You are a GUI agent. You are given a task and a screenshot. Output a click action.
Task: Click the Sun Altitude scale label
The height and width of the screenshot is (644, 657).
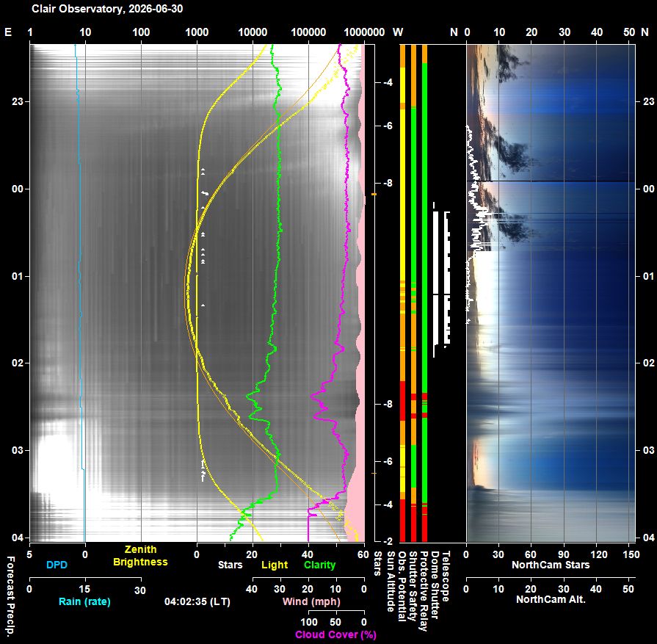[x=390, y=582]
